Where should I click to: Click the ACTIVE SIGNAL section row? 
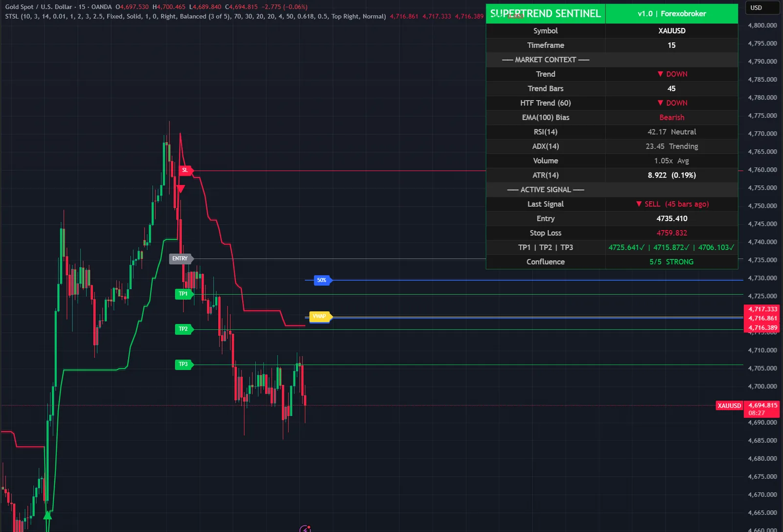click(612, 189)
